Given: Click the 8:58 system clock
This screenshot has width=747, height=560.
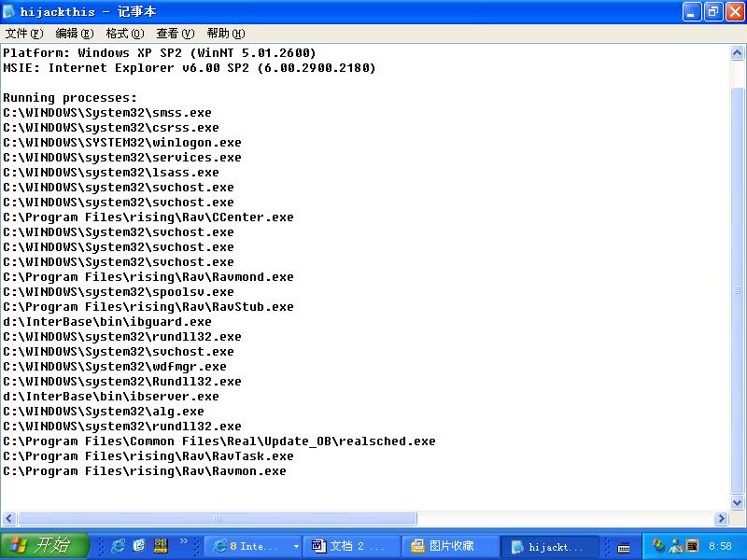Looking at the screenshot, I should point(720,546).
